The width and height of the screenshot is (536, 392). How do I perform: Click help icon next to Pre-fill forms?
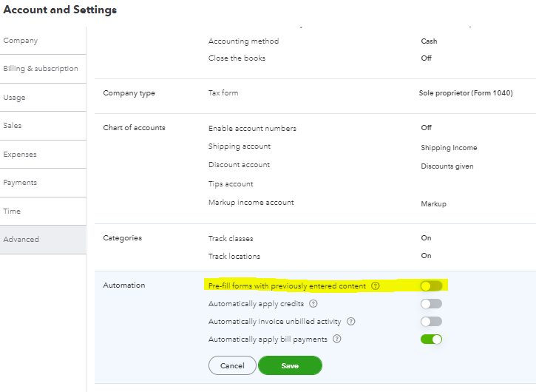click(x=376, y=286)
